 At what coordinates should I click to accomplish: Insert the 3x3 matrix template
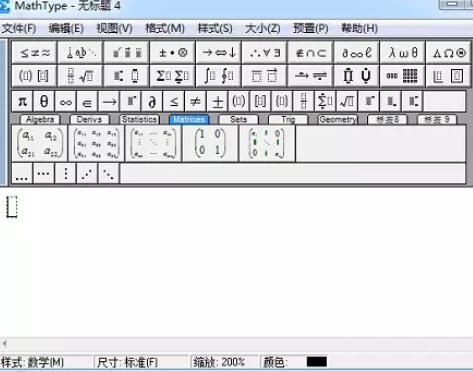(97, 143)
